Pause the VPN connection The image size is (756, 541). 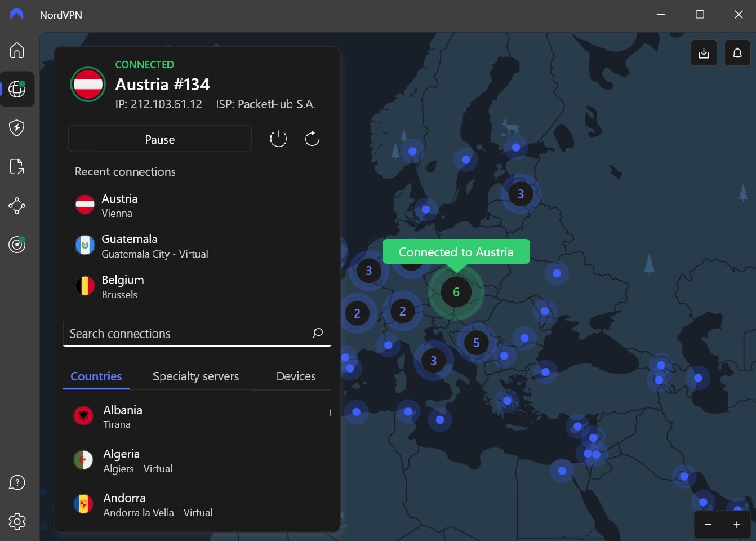[159, 139]
